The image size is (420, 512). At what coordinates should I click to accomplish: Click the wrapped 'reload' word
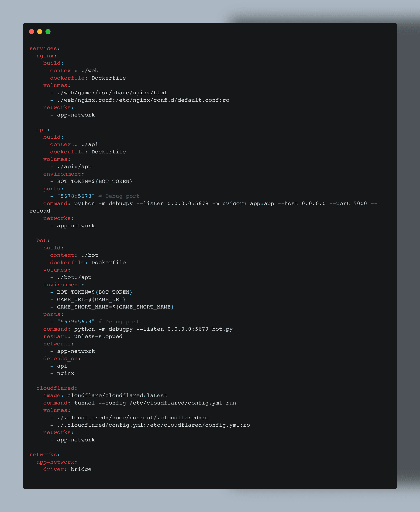pos(40,211)
